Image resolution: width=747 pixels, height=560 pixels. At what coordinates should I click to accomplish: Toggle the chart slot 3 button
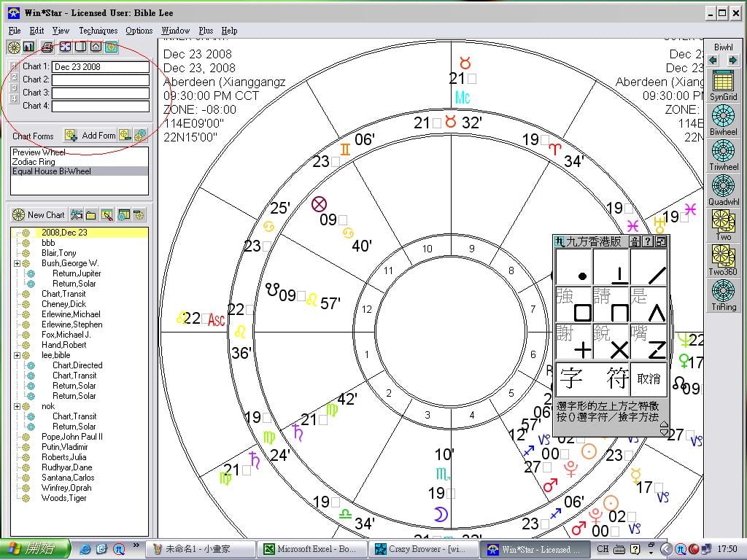coord(14,88)
